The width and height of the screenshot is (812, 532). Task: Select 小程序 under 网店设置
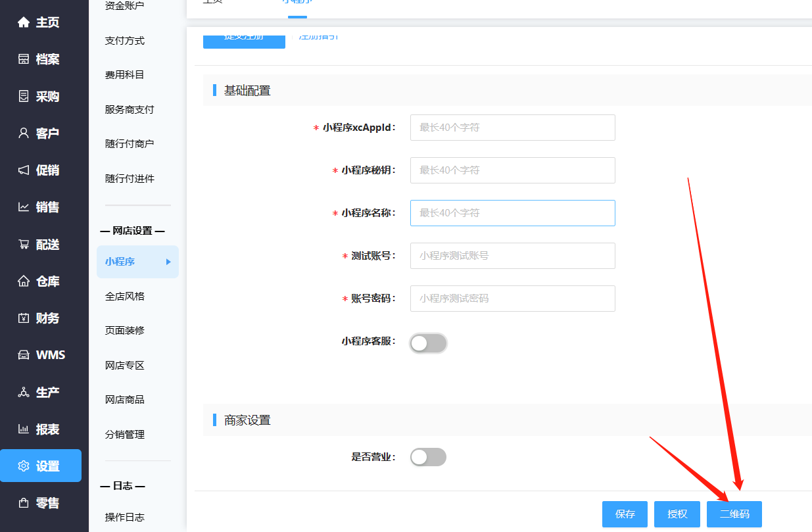click(x=137, y=262)
